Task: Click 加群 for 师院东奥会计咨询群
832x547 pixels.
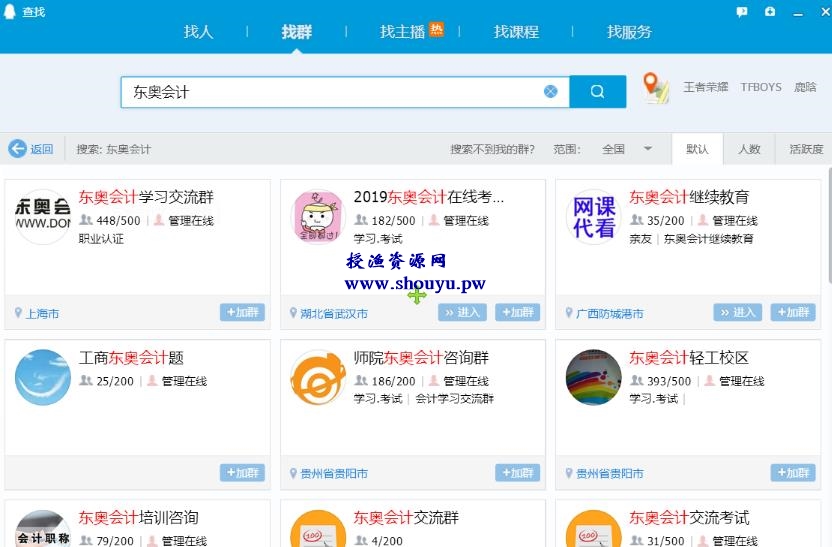Action: coord(517,473)
